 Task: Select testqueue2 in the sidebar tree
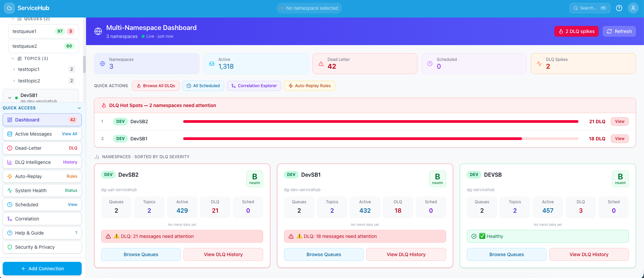pos(43,46)
